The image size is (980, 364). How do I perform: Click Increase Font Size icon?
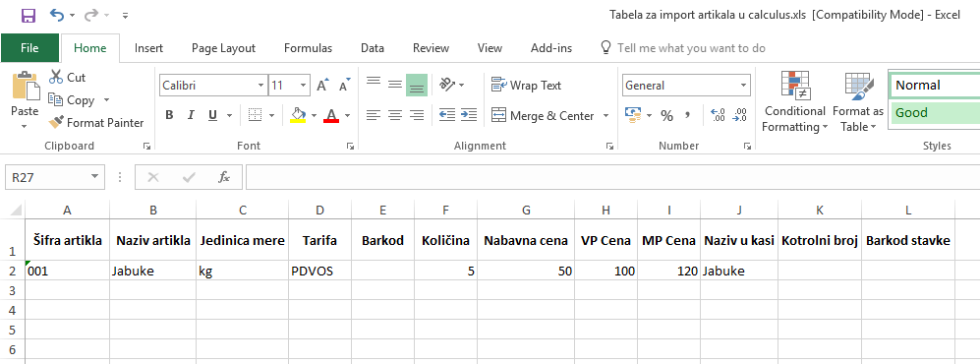pos(322,86)
